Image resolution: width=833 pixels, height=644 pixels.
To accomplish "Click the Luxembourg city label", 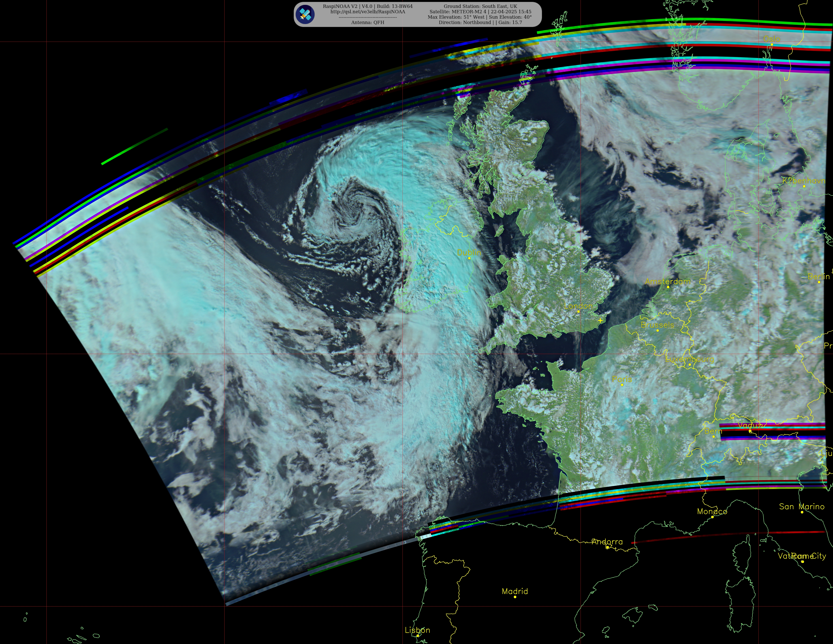I will [690, 359].
